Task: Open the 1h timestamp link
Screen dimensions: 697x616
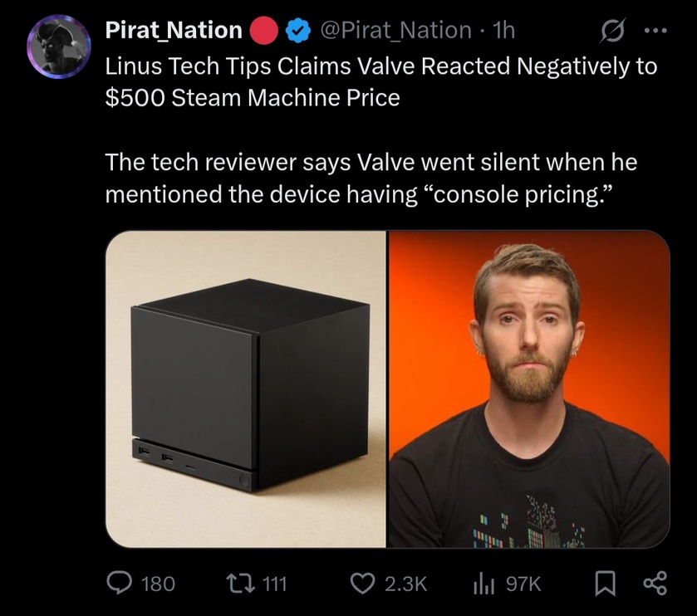Action: tap(503, 31)
